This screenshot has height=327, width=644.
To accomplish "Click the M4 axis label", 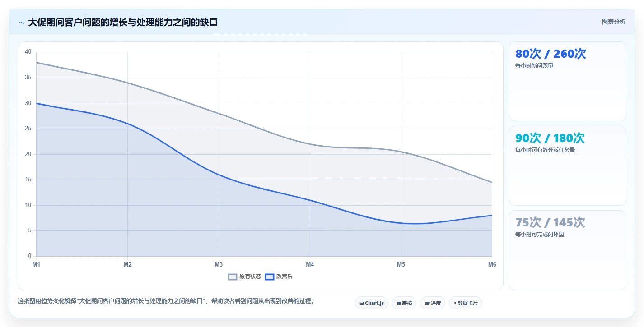I will pyautogui.click(x=310, y=264).
